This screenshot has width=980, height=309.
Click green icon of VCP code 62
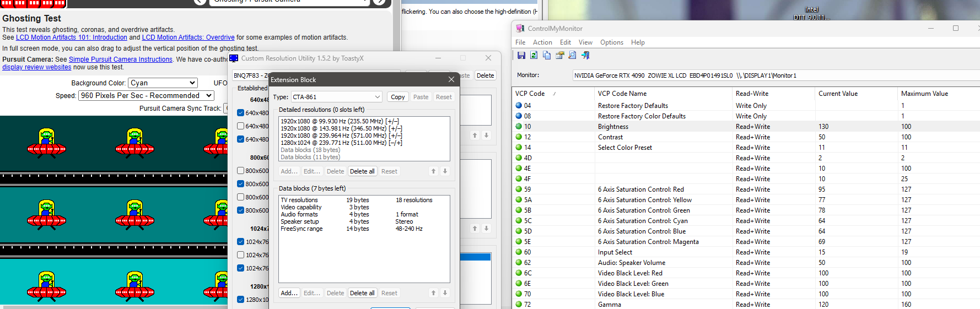519,262
